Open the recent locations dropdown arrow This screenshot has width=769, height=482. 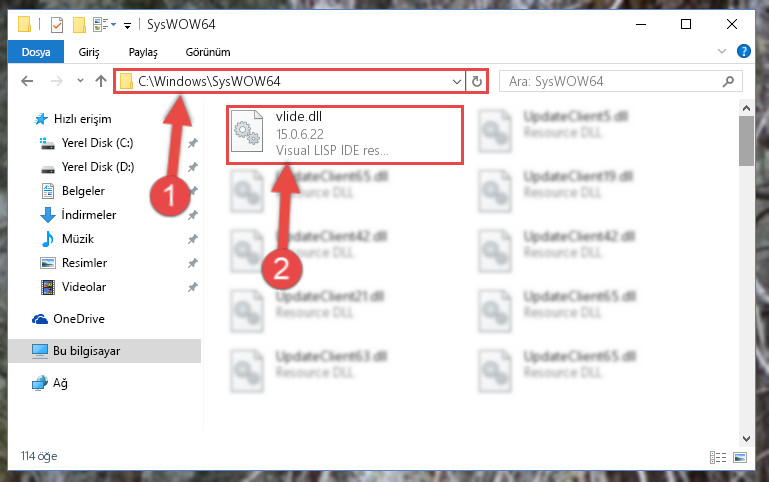(80, 80)
